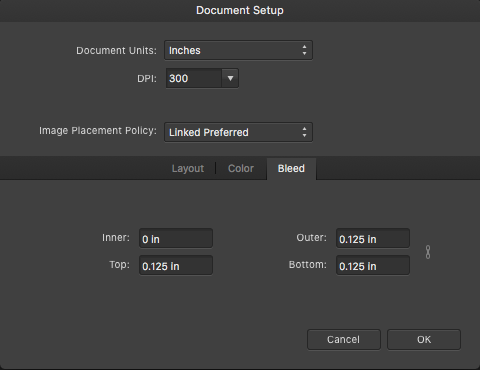
Task: Click the Top bleed input field
Action: [176, 265]
